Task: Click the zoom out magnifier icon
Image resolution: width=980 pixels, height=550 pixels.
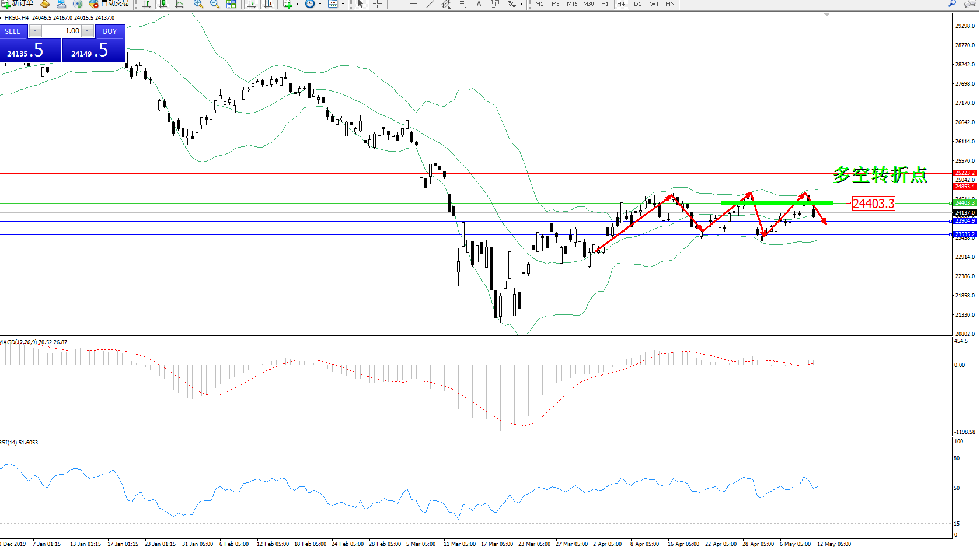Action: (x=215, y=4)
